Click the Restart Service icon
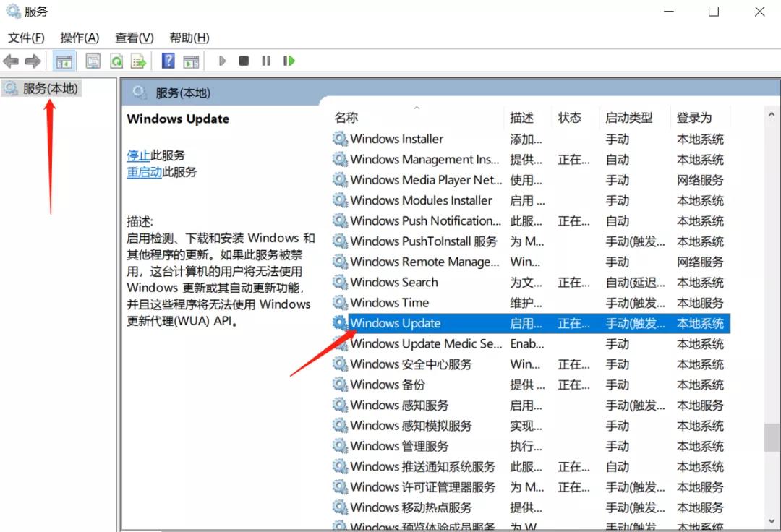 click(x=289, y=61)
